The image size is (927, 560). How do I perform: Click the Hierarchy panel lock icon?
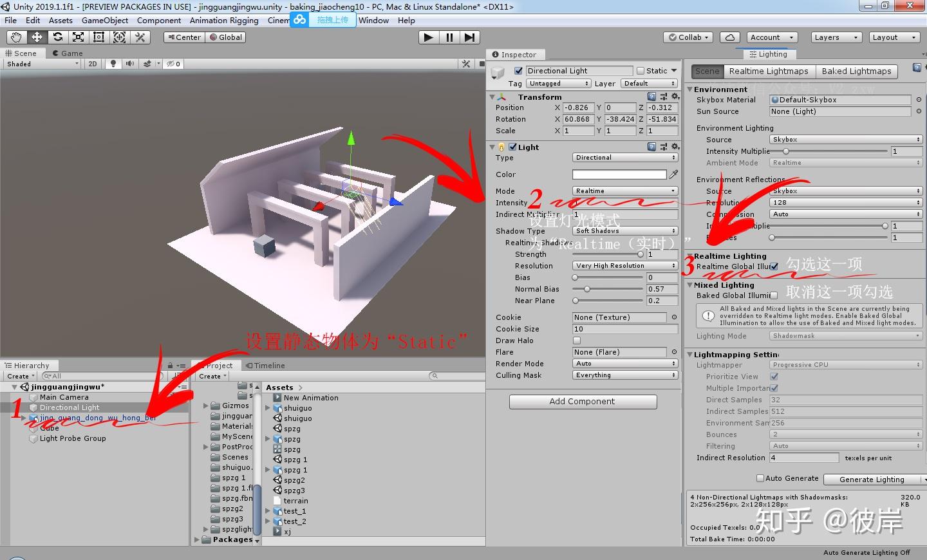click(170, 365)
